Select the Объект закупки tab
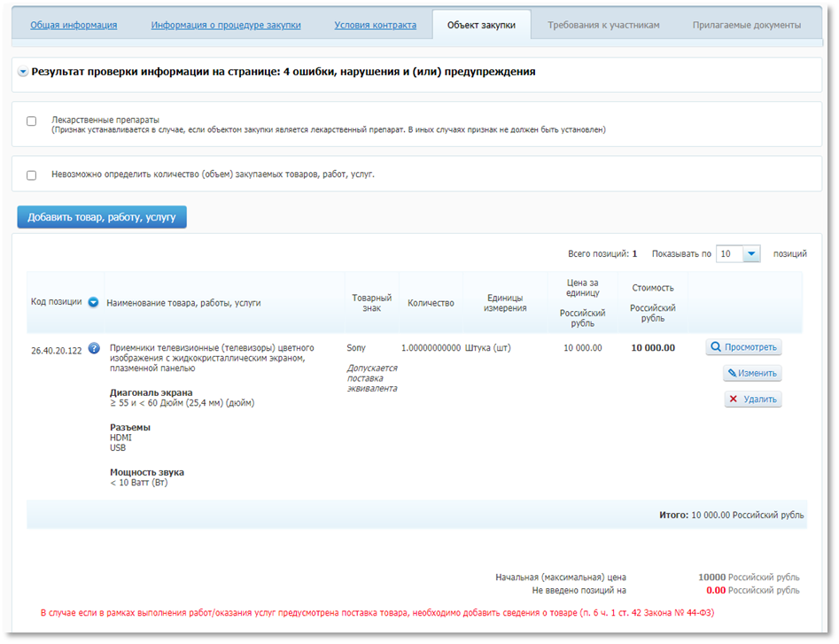Viewport: 839px width, 644px height. (481, 25)
